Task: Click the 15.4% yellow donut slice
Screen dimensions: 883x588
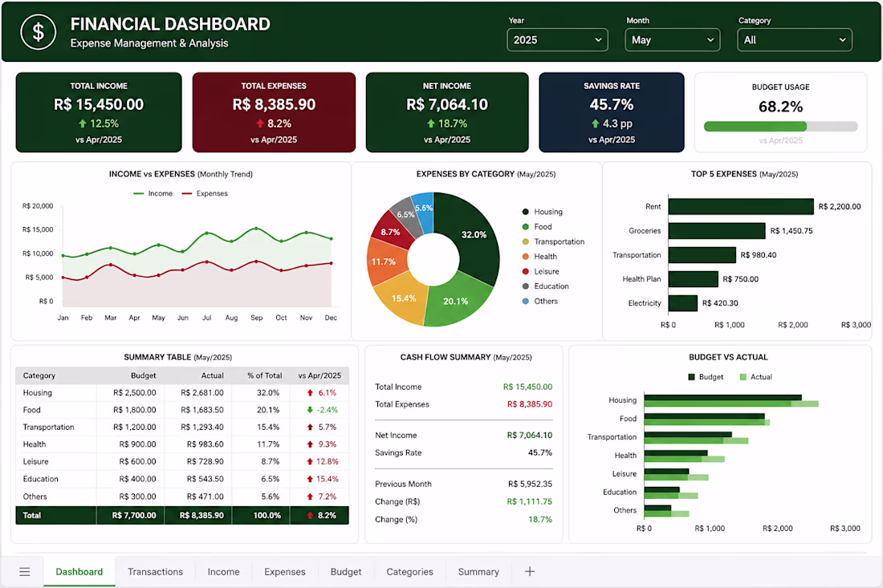Action: click(403, 298)
